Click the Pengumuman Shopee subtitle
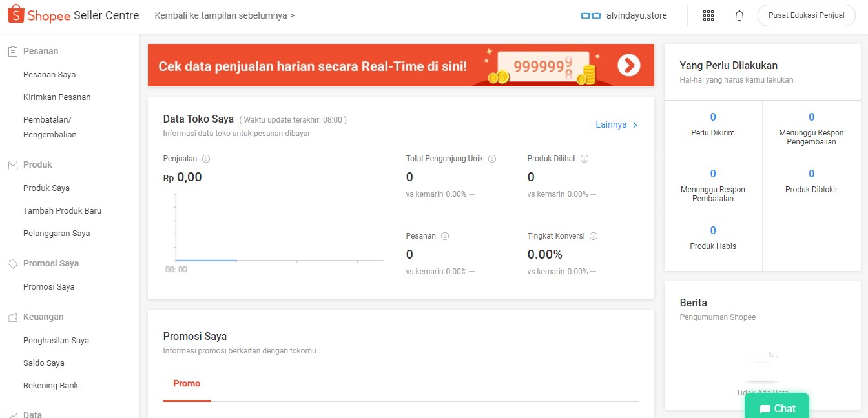The width and height of the screenshot is (868, 418). tap(718, 317)
